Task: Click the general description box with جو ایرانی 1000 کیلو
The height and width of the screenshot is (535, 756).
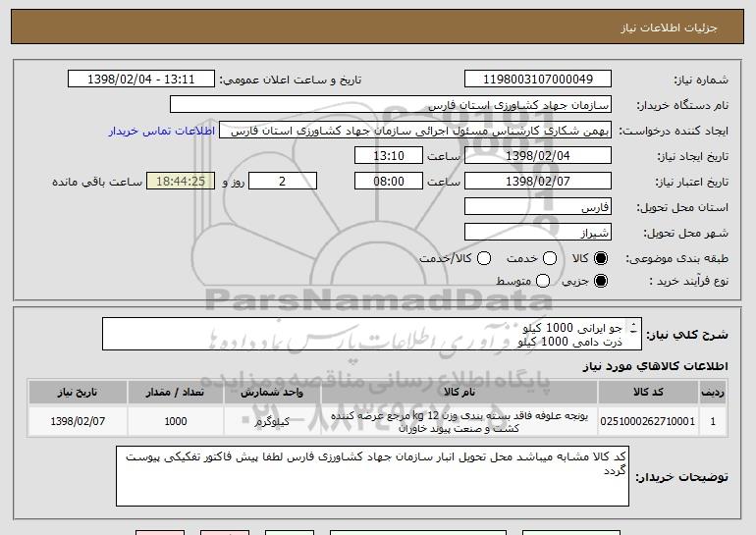Action: [x=372, y=334]
